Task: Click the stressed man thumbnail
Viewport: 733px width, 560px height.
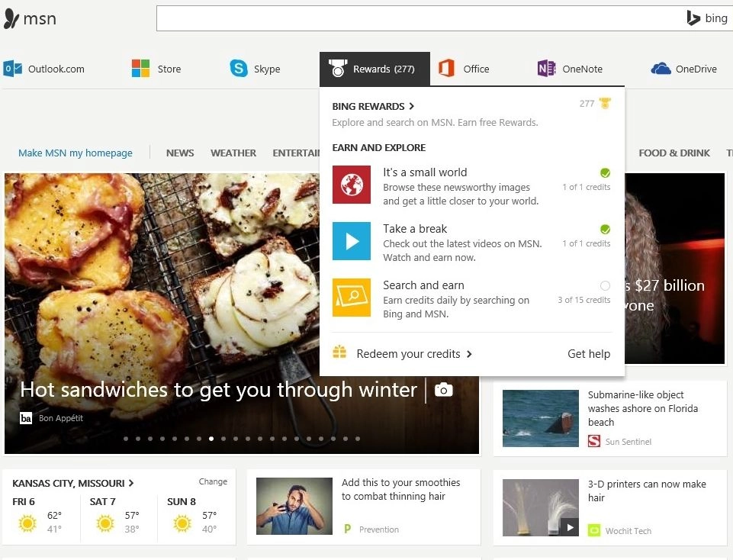Action: 294,506
